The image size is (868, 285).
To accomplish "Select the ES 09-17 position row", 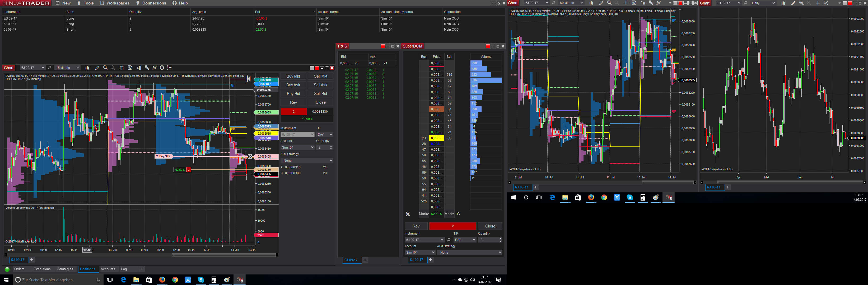I will point(253,18).
